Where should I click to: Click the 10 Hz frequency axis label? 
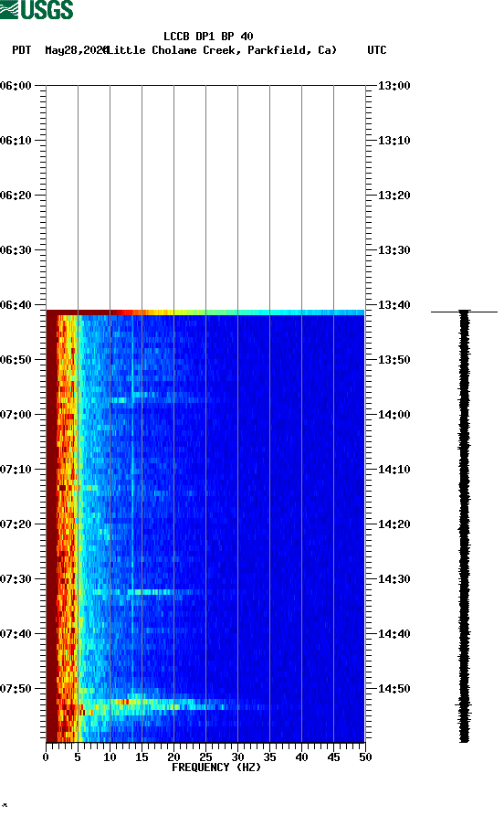tap(110, 757)
